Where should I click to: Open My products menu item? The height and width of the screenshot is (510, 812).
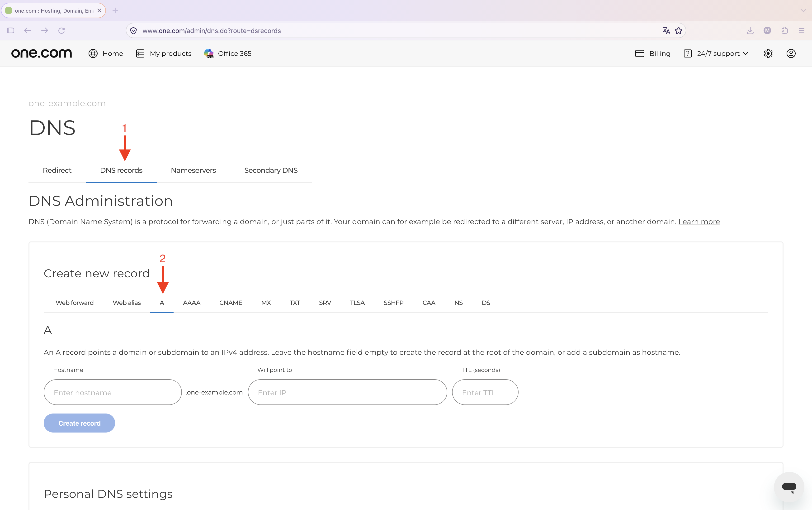click(164, 53)
